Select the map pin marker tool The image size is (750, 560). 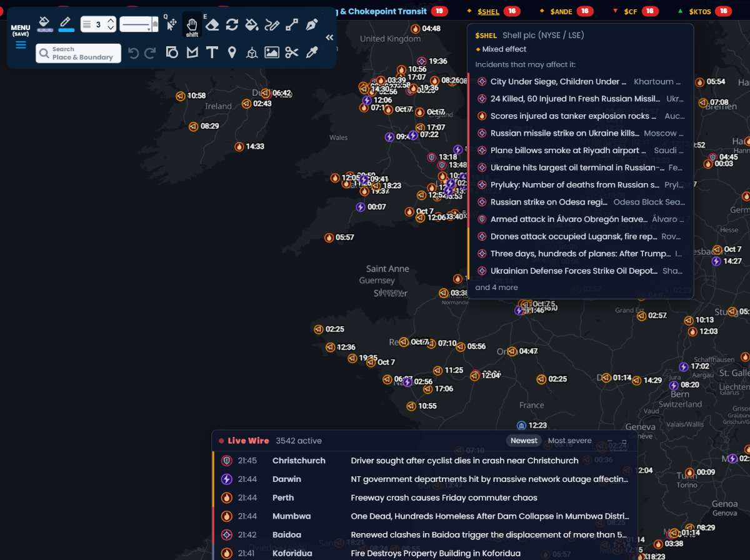(232, 52)
